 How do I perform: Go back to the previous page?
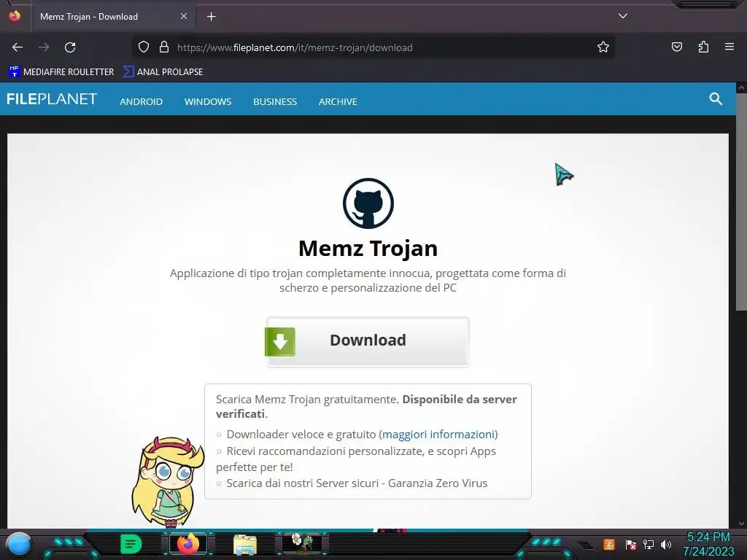coord(18,47)
